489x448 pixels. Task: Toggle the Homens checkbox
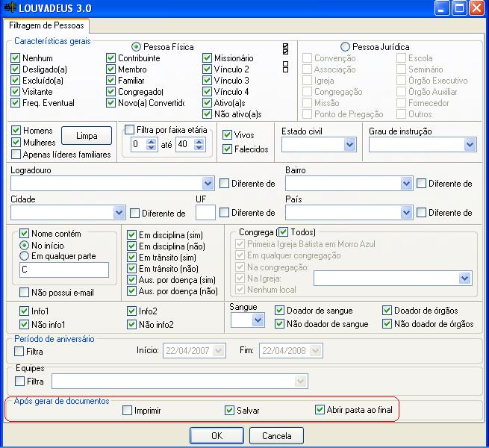coord(16,131)
